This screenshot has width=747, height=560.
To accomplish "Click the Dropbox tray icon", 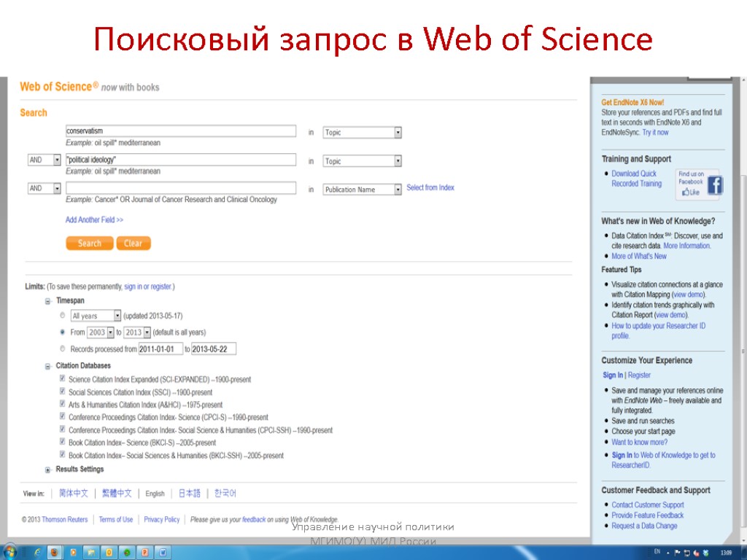I will pos(706,553).
